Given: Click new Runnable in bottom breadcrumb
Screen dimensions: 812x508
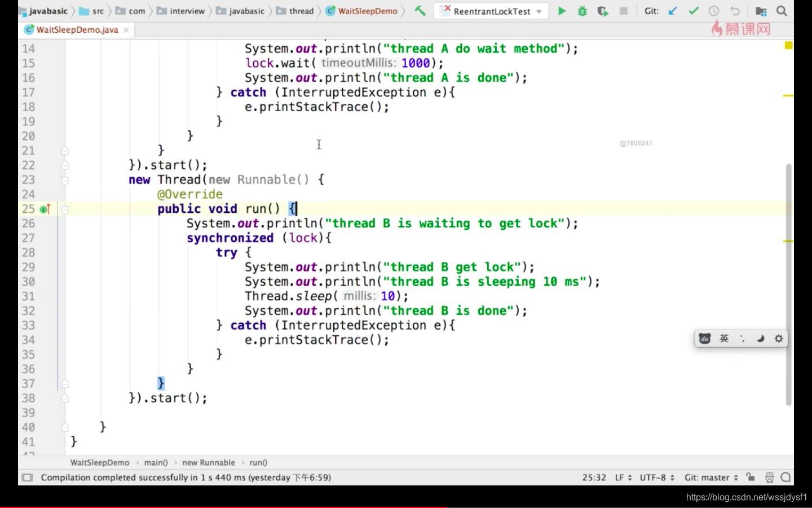Looking at the screenshot, I should [208, 462].
